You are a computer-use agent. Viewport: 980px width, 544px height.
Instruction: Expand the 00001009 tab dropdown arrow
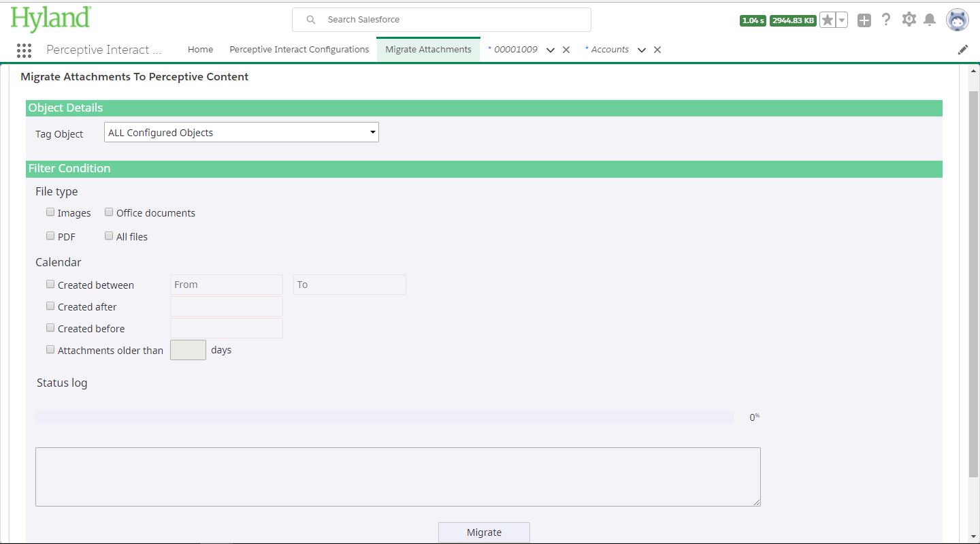coord(550,50)
